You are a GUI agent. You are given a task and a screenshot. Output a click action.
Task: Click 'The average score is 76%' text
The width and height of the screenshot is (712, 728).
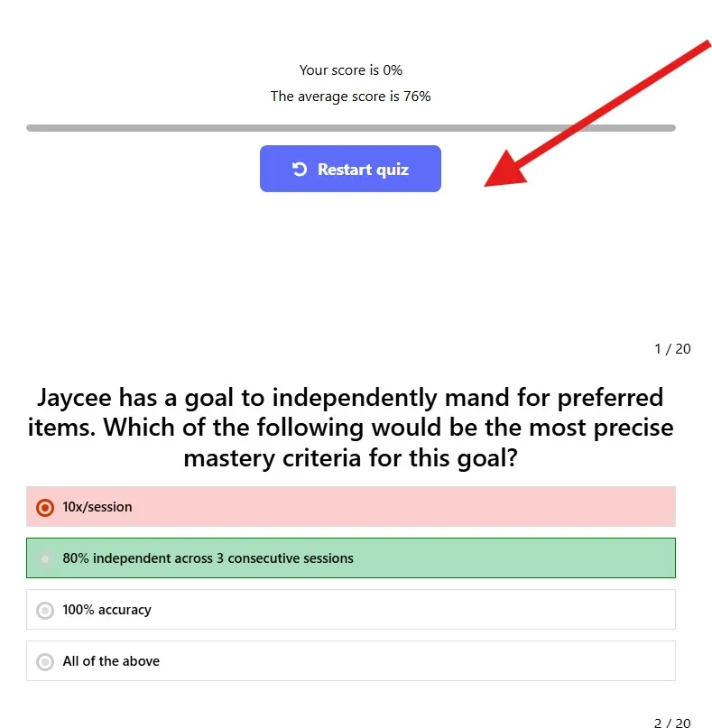[351, 97]
